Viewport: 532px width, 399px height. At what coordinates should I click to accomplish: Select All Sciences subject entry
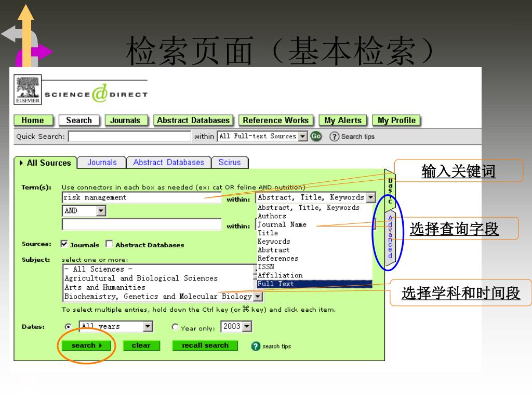pos(158,269)
